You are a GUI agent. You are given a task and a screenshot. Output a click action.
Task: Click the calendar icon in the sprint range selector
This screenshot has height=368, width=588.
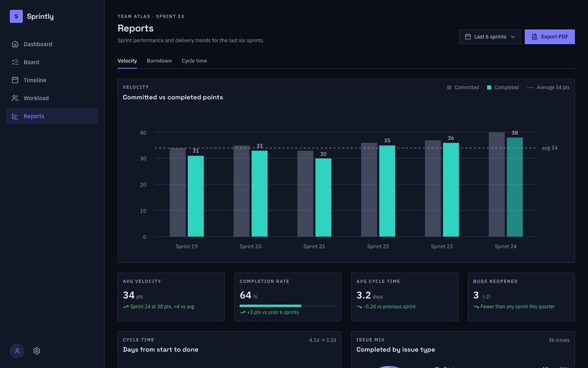pyautogui.click(x=468, y=37)
